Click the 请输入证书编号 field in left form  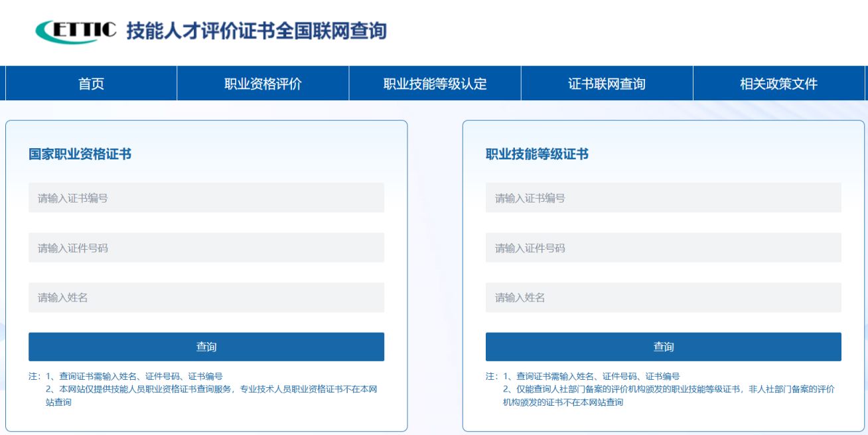click(206, 197)
